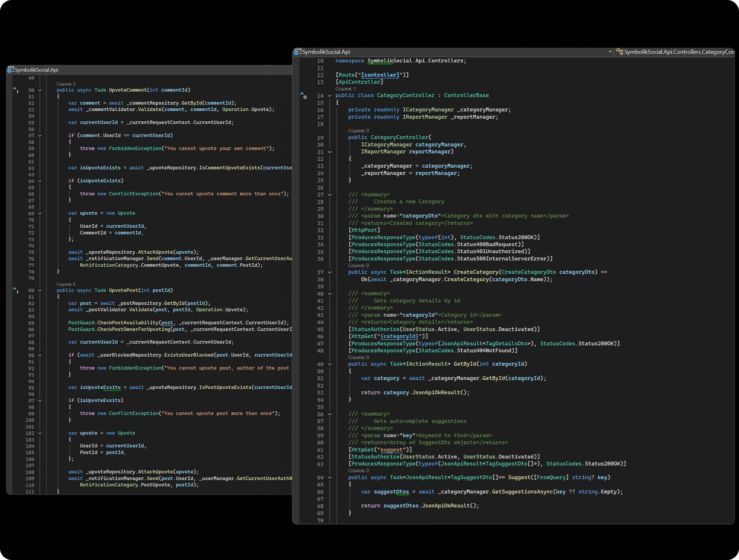Image resolution: width=739 pixels, height=560 pixels.
Task: Collapse the if block at line 57
Action: [40, 136]
